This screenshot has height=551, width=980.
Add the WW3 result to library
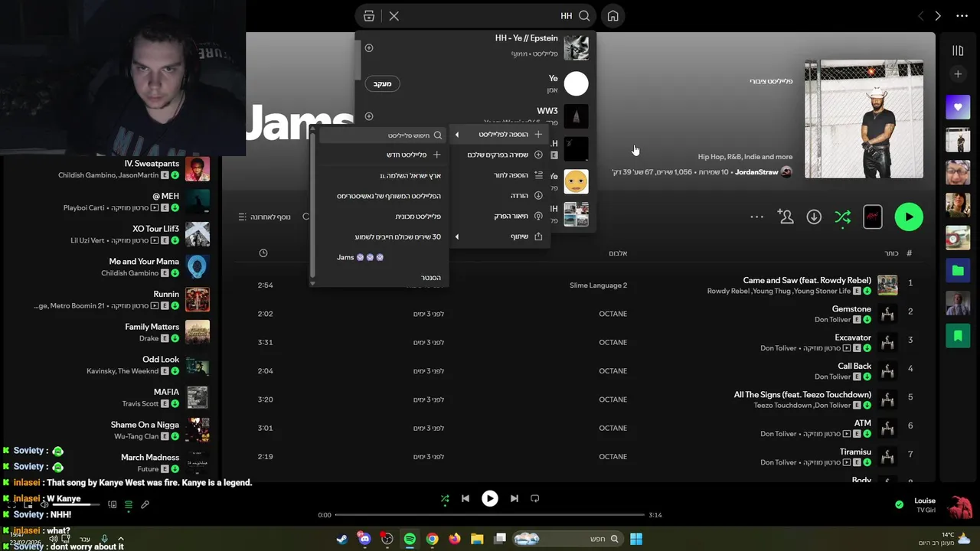point(369,116)
